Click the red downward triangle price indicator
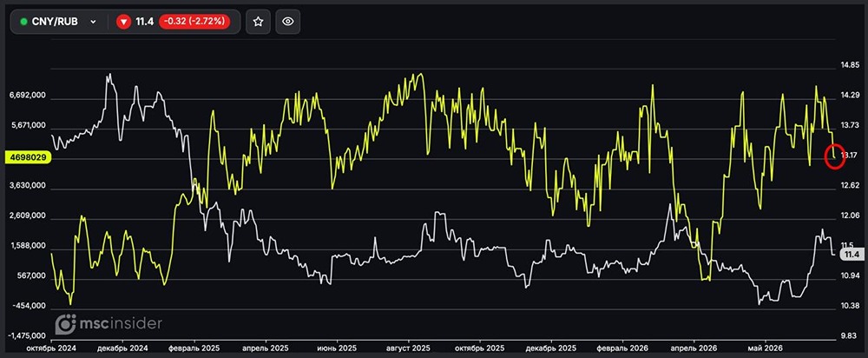This screenshot has height=358, width=868. coord(123,22)
